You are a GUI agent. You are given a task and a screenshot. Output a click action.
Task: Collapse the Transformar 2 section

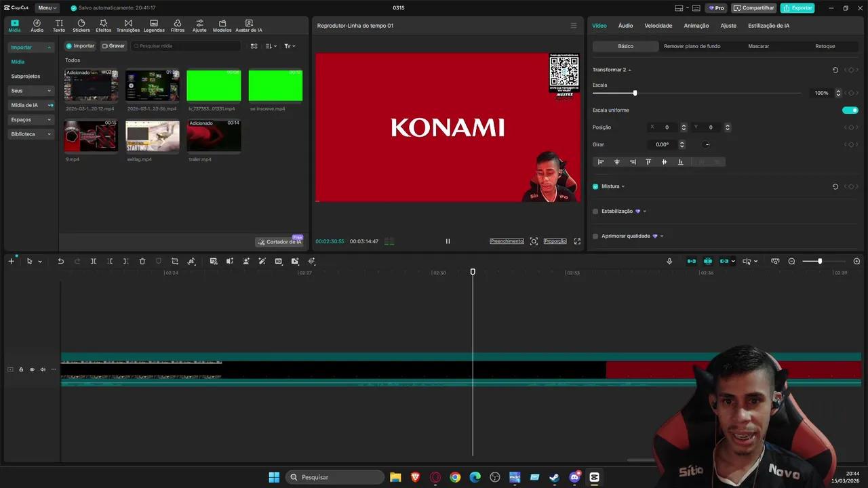coord(629,69)
